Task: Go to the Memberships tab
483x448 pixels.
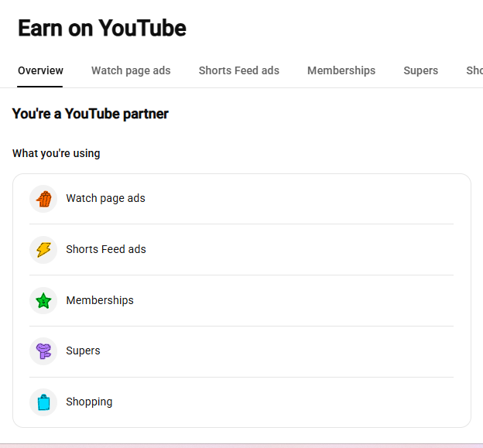Action: tap(341, 70)
